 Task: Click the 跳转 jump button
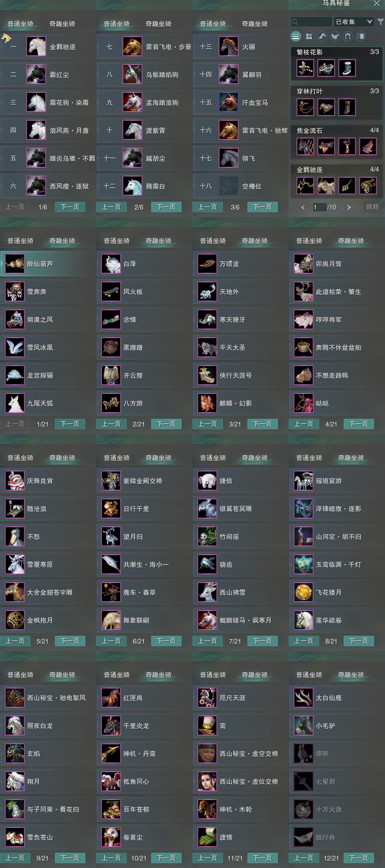point(372,207)
